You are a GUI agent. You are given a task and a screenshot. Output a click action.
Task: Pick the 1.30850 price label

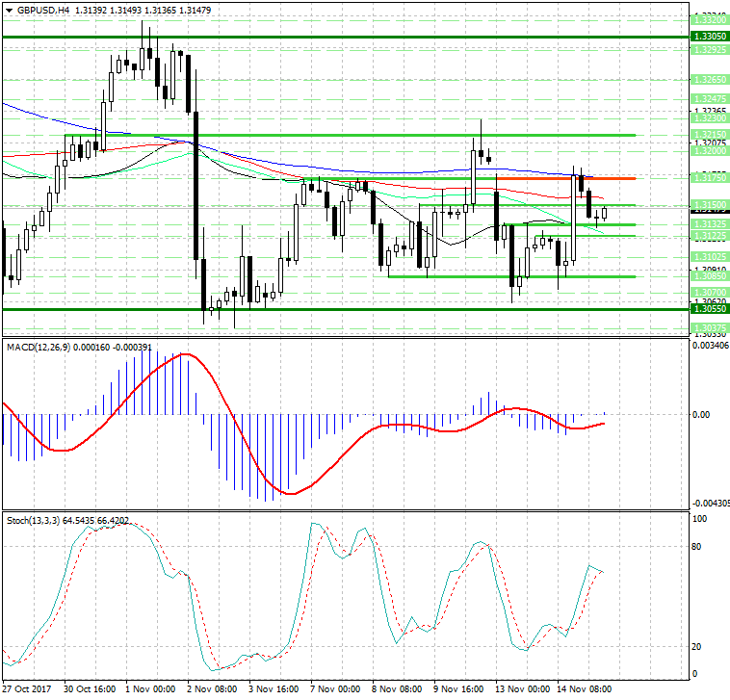(x=709, y=276)
